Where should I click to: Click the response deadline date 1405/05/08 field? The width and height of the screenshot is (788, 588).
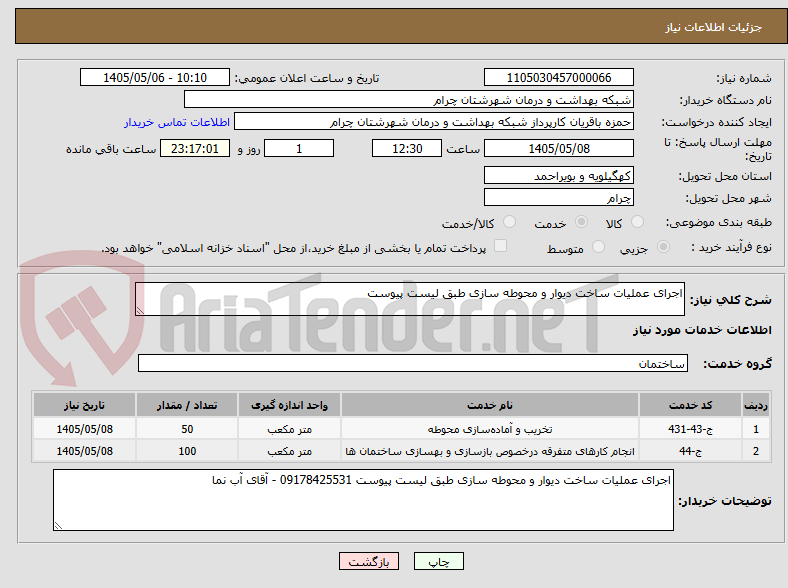[x=558, y=148]
